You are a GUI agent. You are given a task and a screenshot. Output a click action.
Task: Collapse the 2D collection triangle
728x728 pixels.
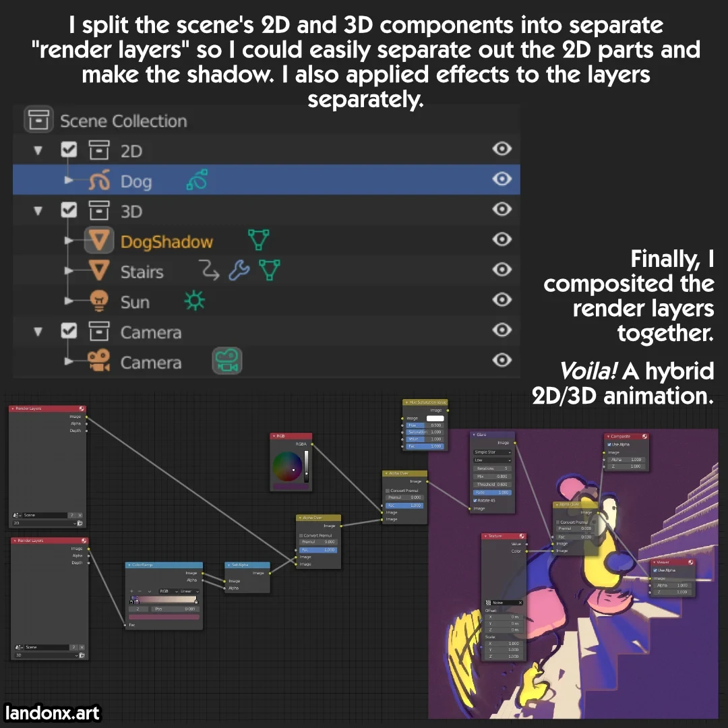pyautogui.click(x=38, y=150)
